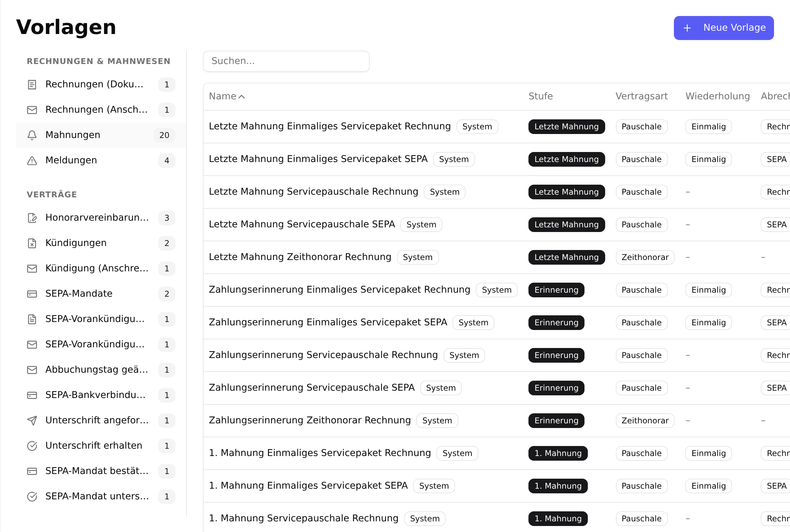Click the Meldungen warning triangle icon
The width and height of the screenshot is (790, 532).
pos(32,160)
